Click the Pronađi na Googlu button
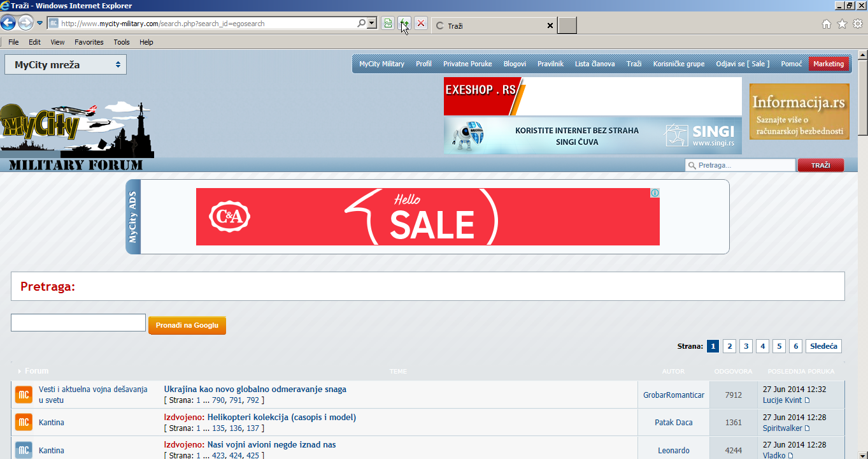Viewport: 868px width, 459px height. (x=187, y=325)
